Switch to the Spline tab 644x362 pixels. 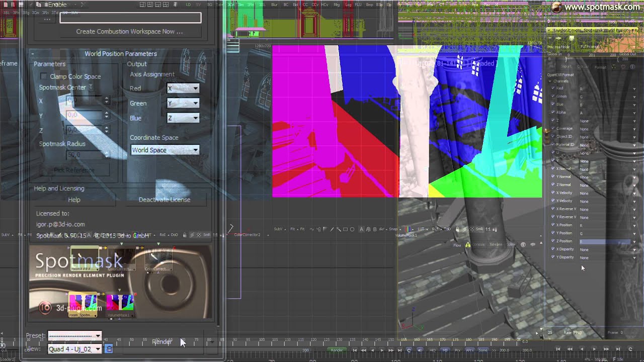tap(511, 245)
